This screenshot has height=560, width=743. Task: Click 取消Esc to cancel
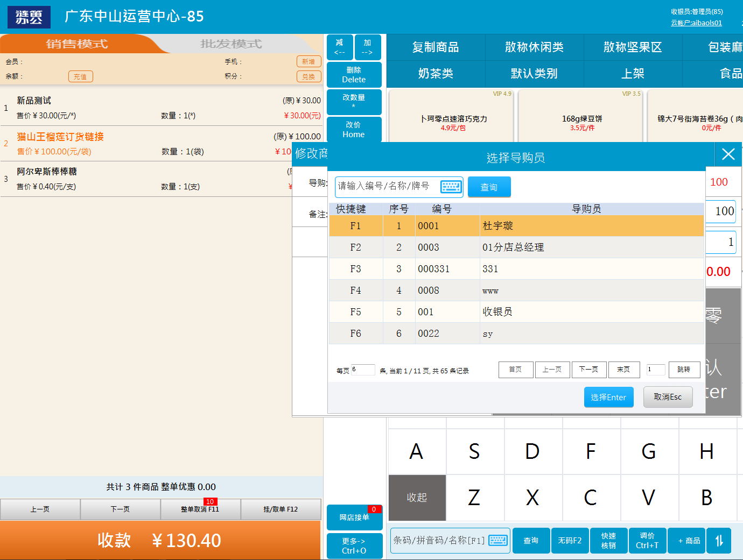(x=668, y=397)
